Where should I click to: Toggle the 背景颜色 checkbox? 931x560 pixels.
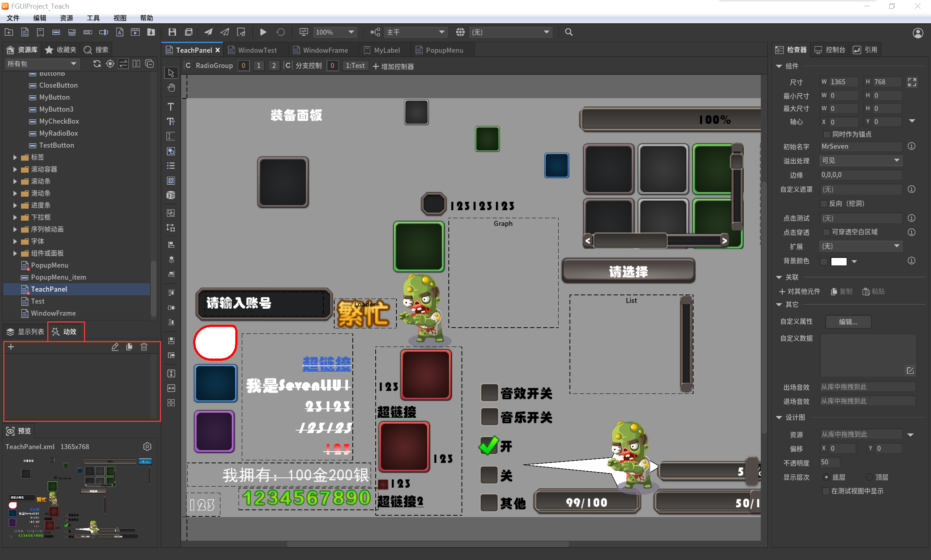(x=823, y=261)
